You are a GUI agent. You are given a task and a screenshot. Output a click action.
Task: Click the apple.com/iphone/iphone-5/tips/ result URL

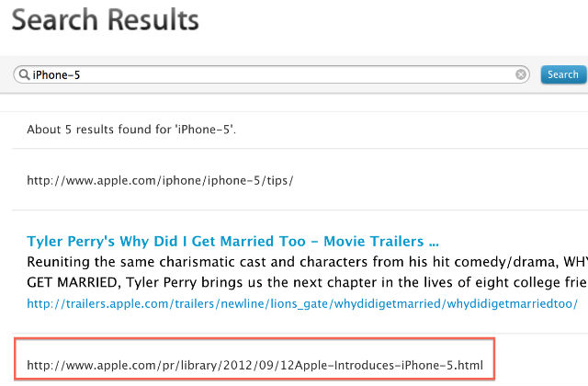click(160, 180)
